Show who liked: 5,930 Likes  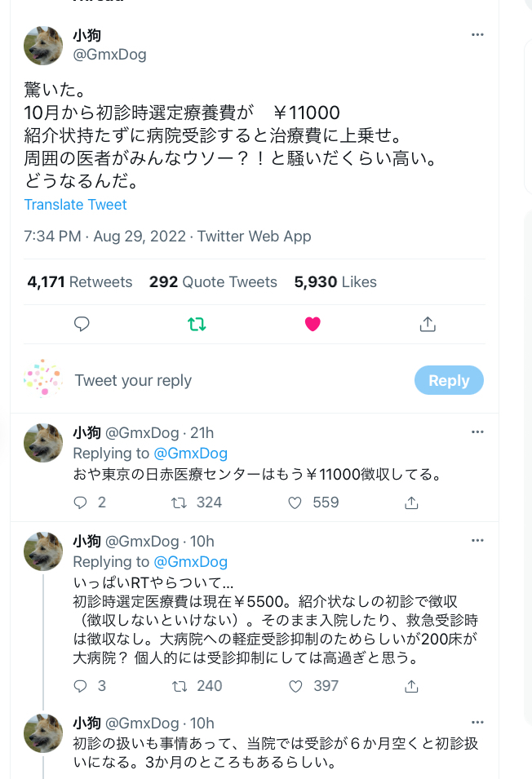[x=335, y=282]
